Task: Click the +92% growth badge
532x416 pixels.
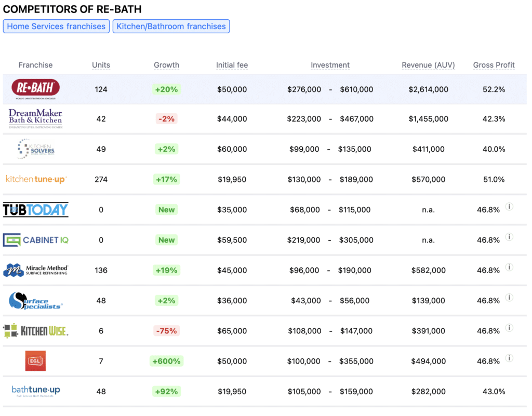Action: pos(166,392)
